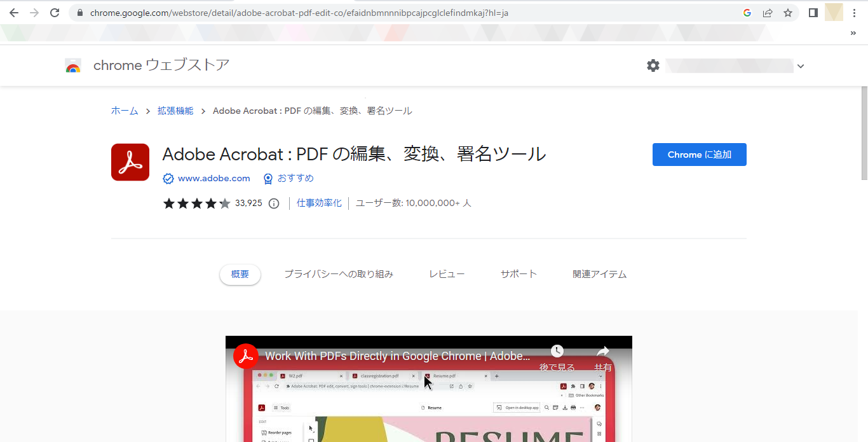
Task: Reload the page with the refresh icon
Action: (x=55, y=13)
